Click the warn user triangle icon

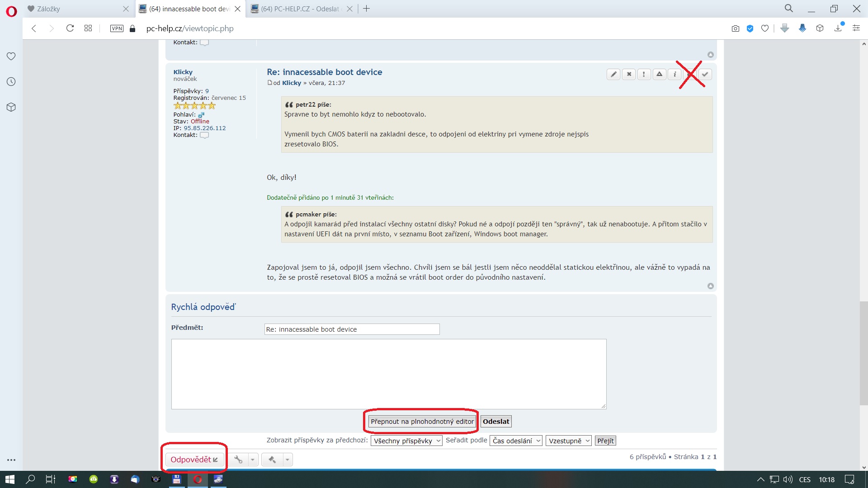[x=659, y=74]
